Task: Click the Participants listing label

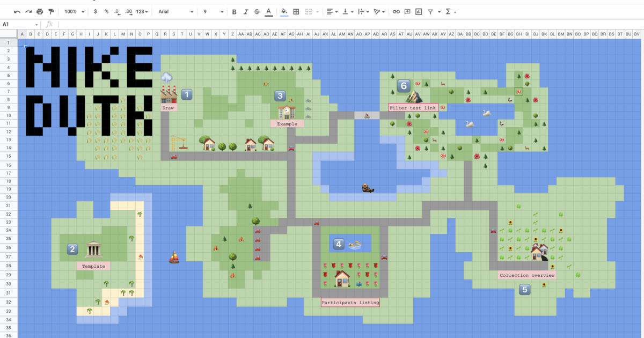Action: [x=350, y=303]
